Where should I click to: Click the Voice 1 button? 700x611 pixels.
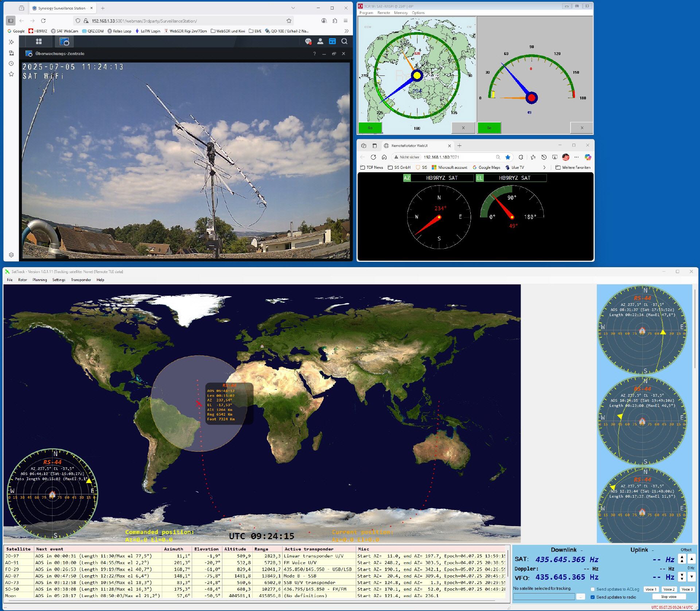[651, 589]
